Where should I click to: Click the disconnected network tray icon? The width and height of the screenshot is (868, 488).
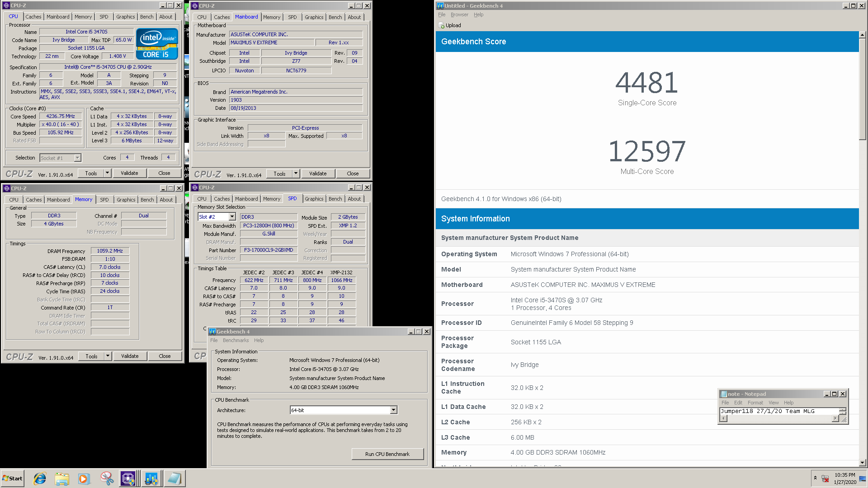coord(825,479)
